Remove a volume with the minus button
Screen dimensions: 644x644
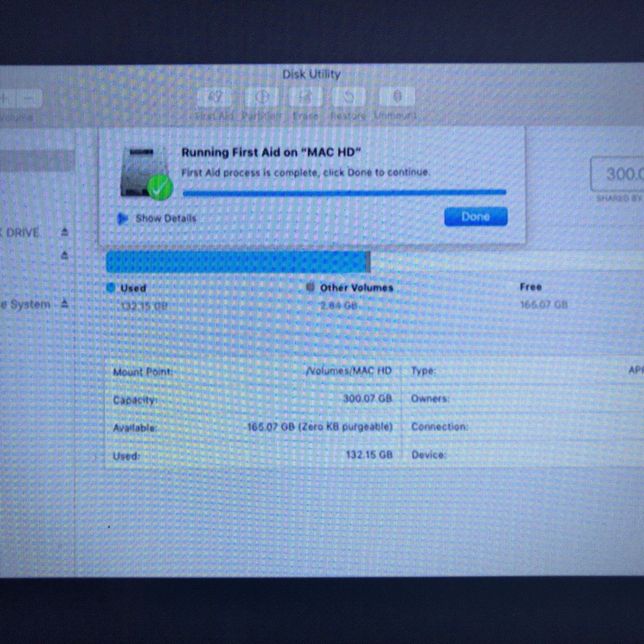point(31,98)
